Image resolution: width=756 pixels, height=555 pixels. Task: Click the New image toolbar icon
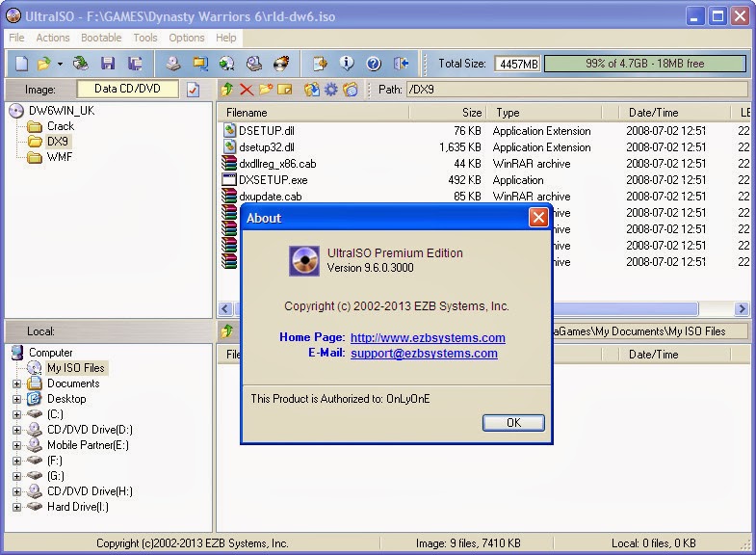coord(22,64)
